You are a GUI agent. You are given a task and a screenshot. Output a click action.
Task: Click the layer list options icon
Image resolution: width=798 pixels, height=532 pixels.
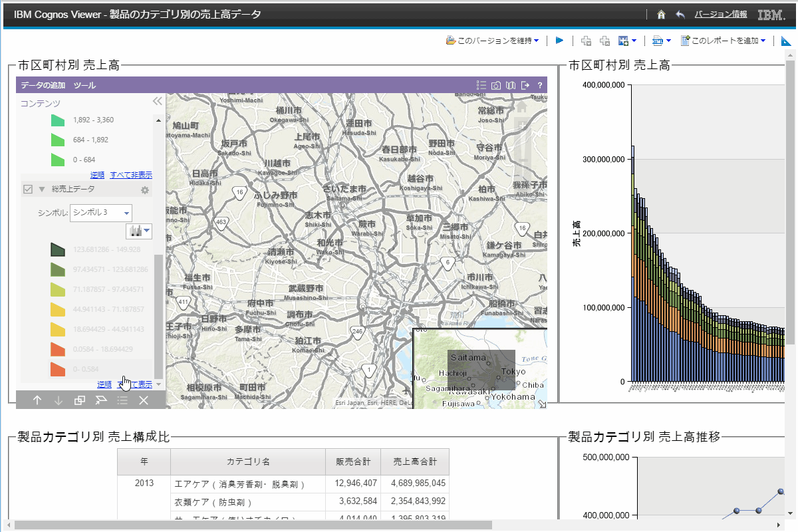122,400
